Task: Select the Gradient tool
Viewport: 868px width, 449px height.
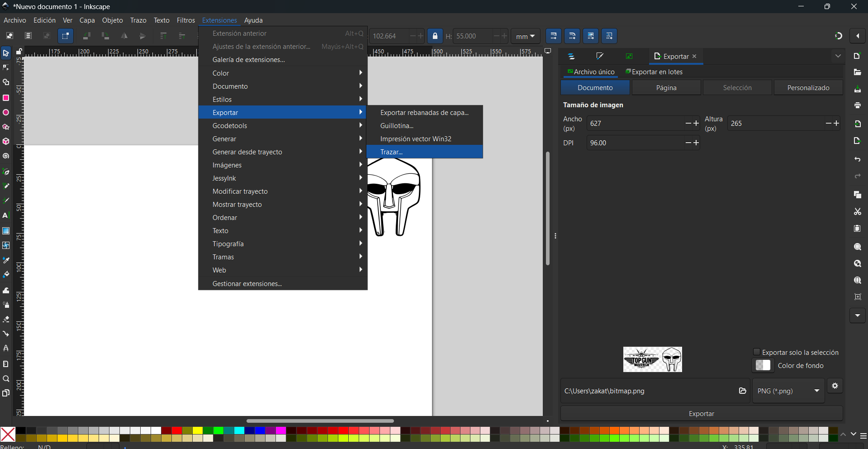Action: point(6,231)
